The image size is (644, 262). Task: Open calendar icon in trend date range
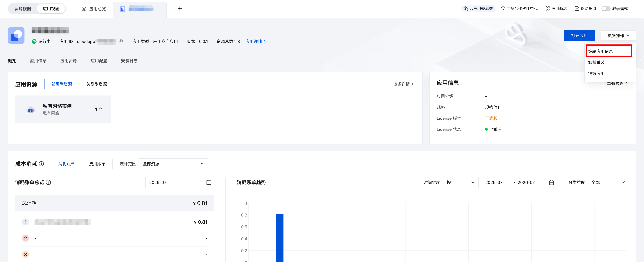coord(551,182)
